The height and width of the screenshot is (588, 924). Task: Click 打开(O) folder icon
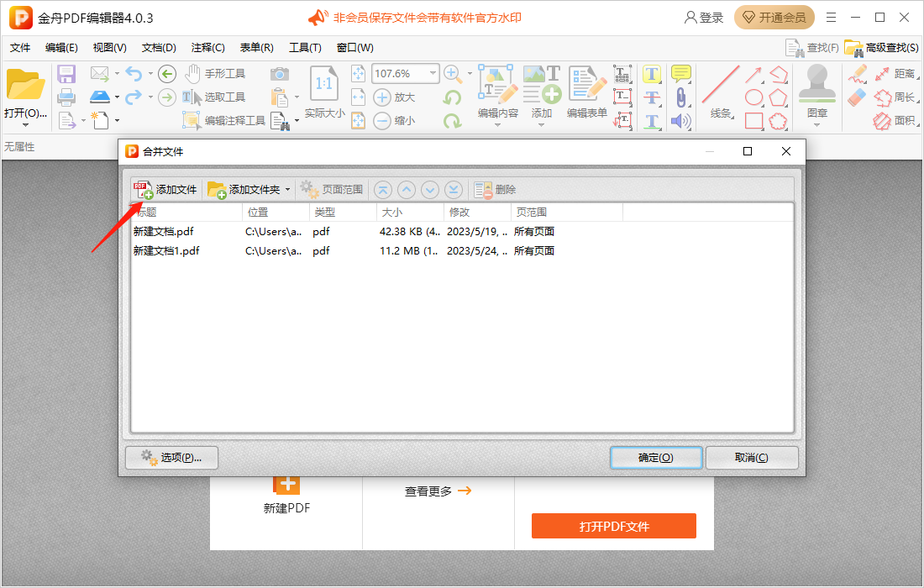point(25,85)
